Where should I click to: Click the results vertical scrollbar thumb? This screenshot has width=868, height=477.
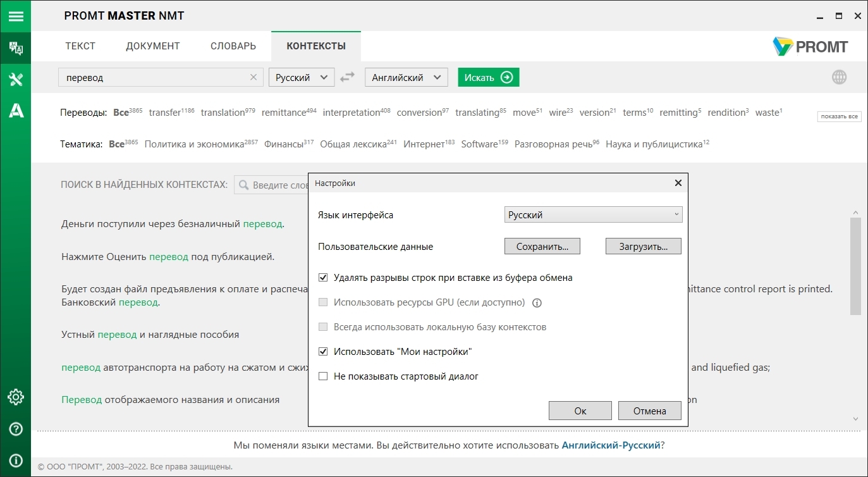(855, 266)
